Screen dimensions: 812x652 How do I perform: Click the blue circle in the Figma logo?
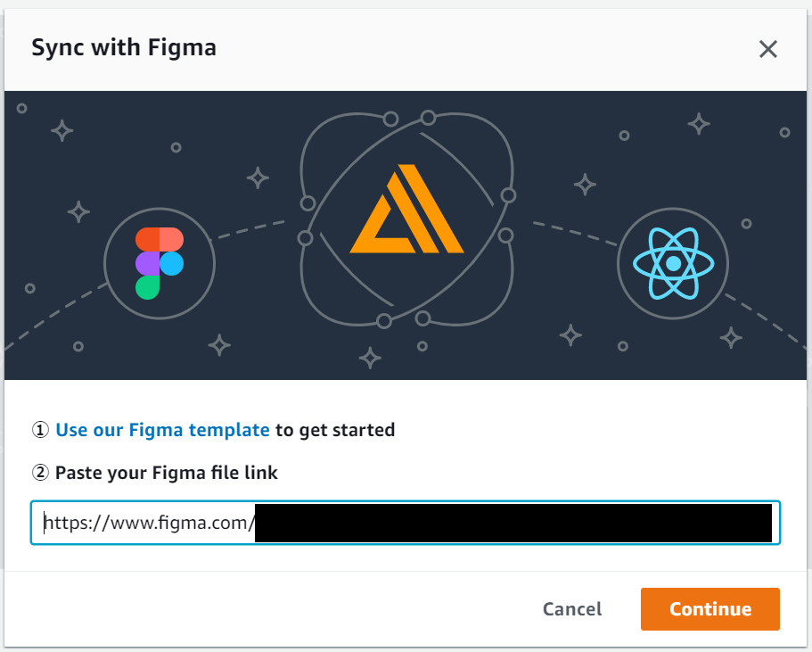tap(171, 263)
